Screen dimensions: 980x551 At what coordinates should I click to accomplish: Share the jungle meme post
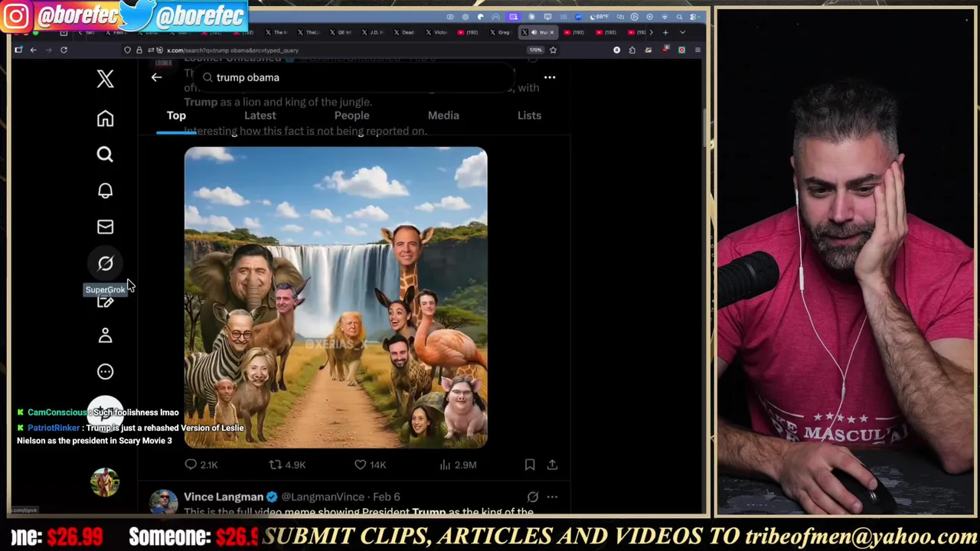pyautogui.click(x=552, y=465)
